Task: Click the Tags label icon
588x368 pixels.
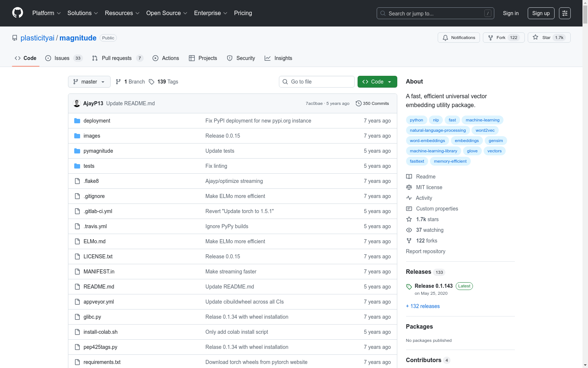Action: [x=151, y=82]
